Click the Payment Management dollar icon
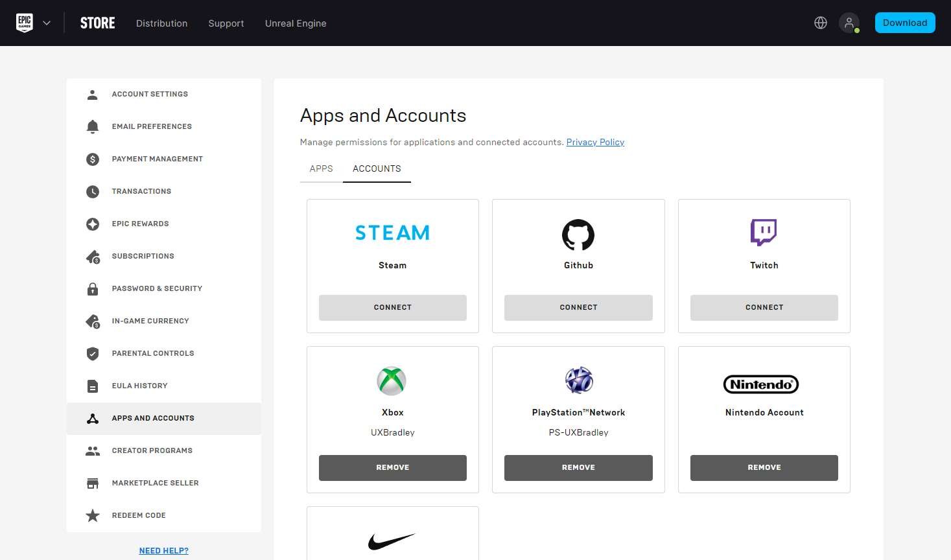The width and height of the screenshot is (951, 560). coord(93,159)
